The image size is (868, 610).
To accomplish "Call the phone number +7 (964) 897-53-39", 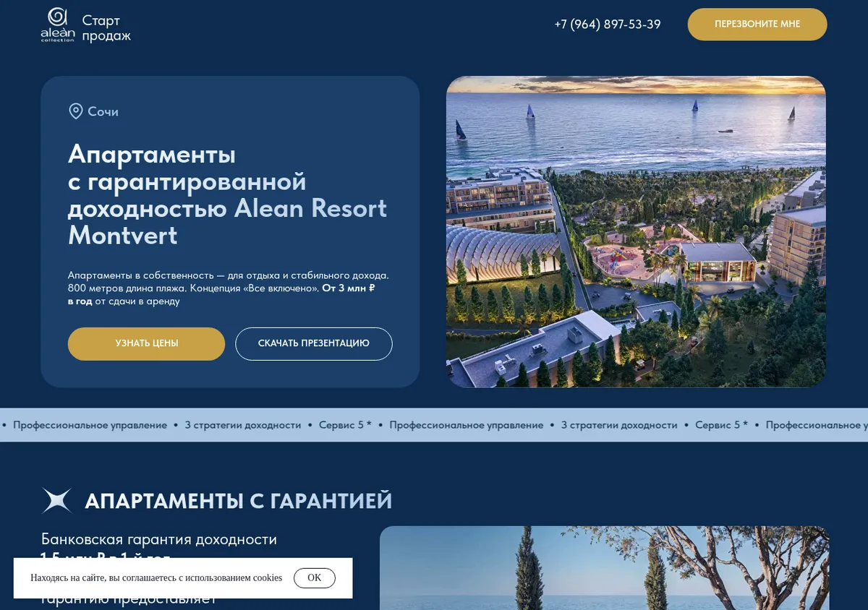I will 608,25.
